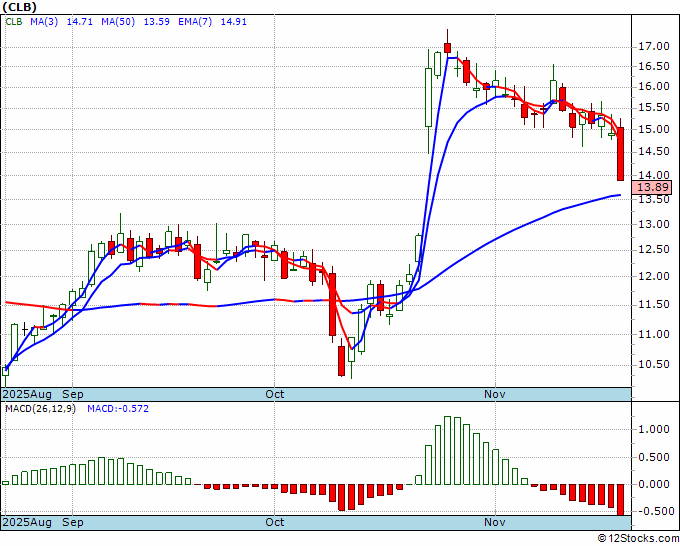Click the MA(50) legend label
680x546 pixels.
coord(118,22)
